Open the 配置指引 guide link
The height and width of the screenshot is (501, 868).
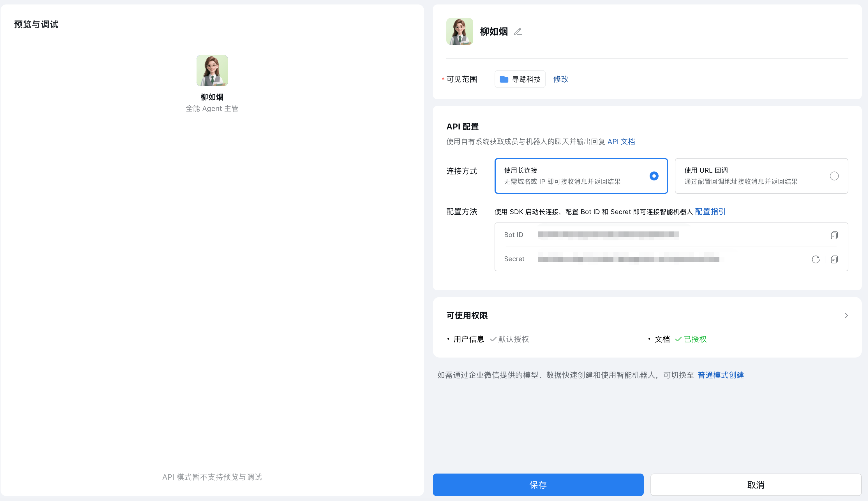click(710, 212)
